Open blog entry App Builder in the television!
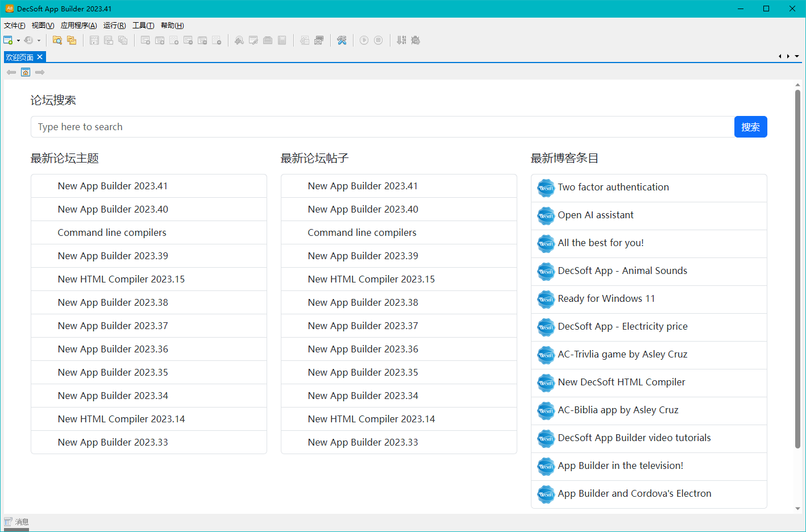The height and width of the screenshot is (532, 806). click(649, 466)
